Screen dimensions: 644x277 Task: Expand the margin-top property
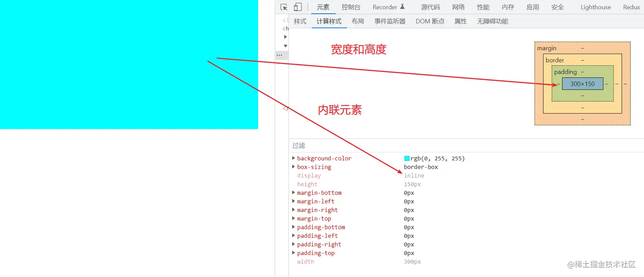tap(293, 218)
